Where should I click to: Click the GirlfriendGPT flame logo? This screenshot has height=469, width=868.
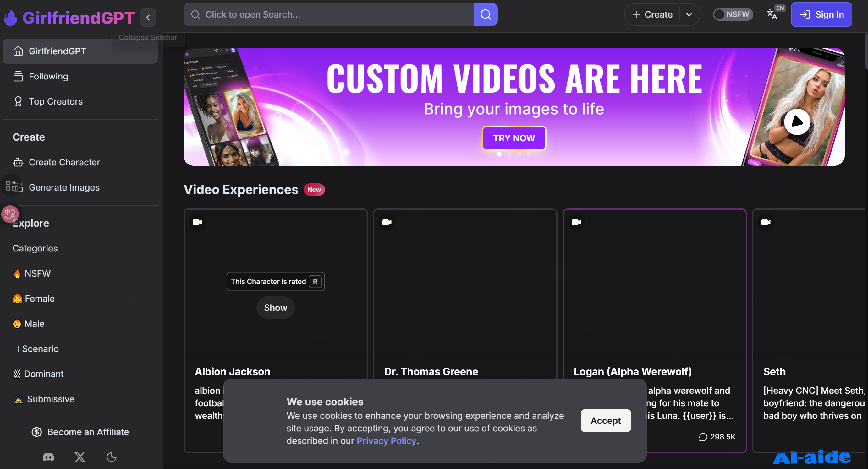[x=11, y=18]
